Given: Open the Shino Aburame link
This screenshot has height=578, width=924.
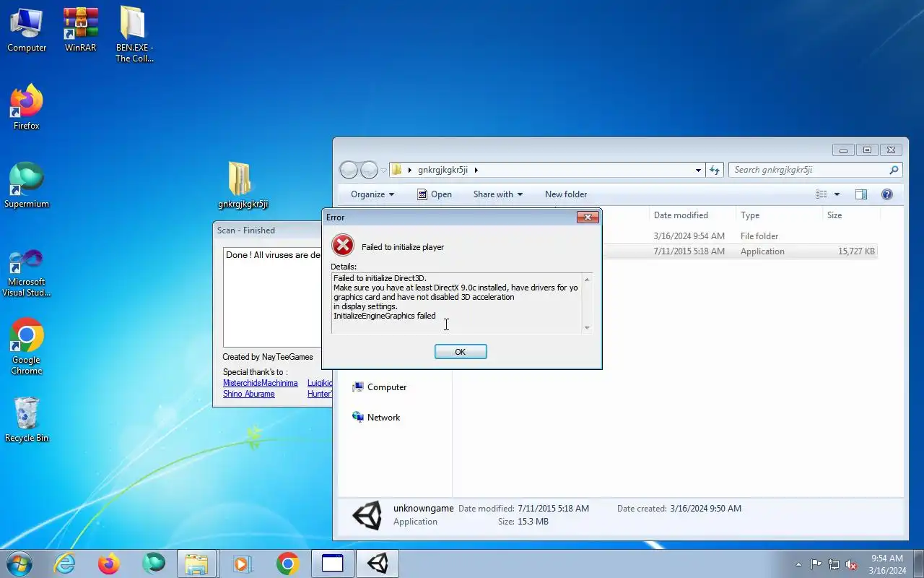Looking at the screenshot, I should point(249,394).
